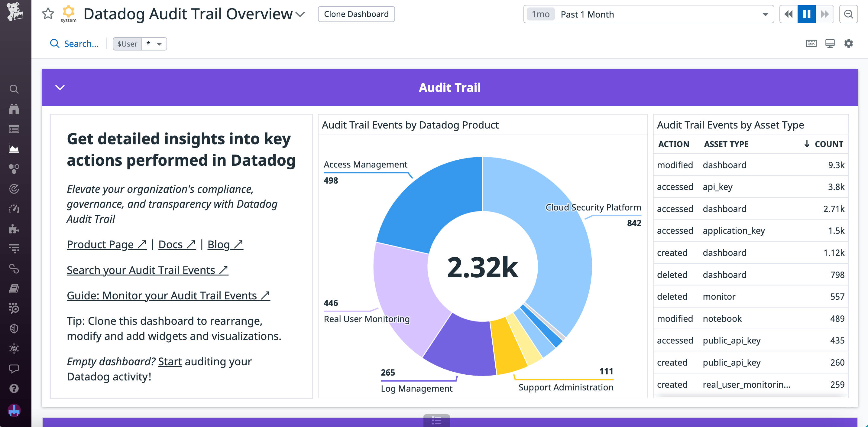Screen dimensions: 868x427
Task: Click the TV screen fullscreen icon
Action: click(830, 44)
